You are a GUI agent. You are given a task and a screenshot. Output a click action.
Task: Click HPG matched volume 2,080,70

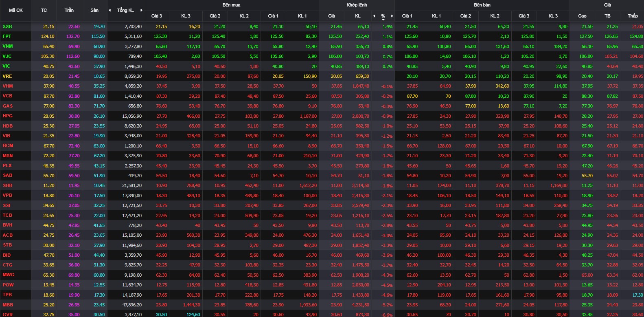[x=360, y=116]
